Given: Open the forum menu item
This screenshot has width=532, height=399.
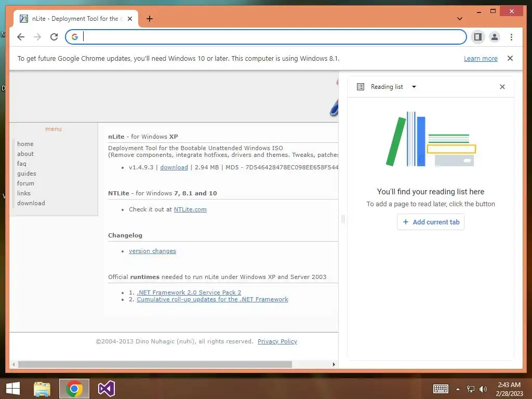Looking at the screenshot, I should click(25, 183).
